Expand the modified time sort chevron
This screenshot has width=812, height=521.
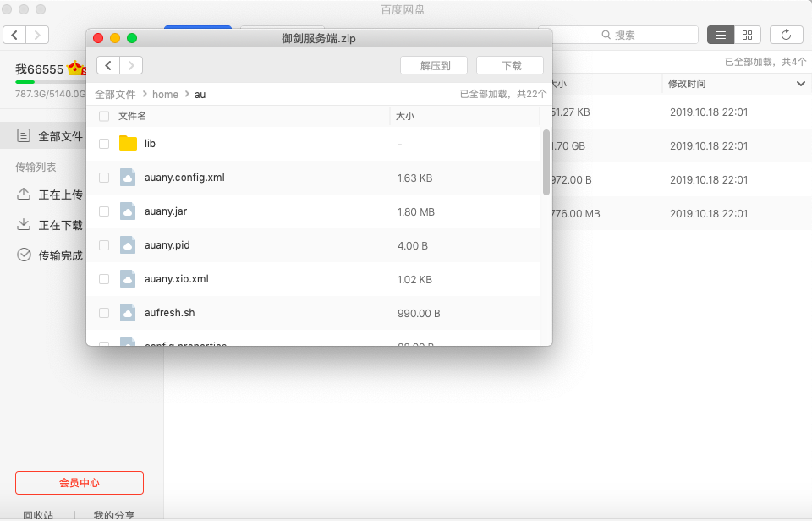tap(800, 84)
